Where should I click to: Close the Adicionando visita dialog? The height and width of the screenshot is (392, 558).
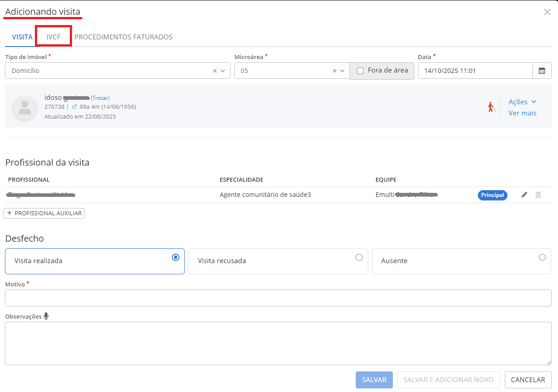547,12
